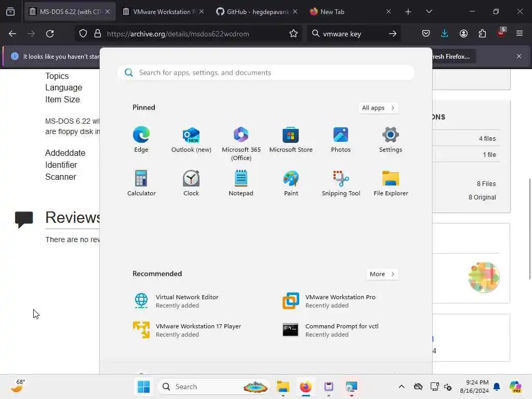The width and height of the screenshot is (532, 399).
Task: Launch the Clock app
Action: (x=191, y=183)
